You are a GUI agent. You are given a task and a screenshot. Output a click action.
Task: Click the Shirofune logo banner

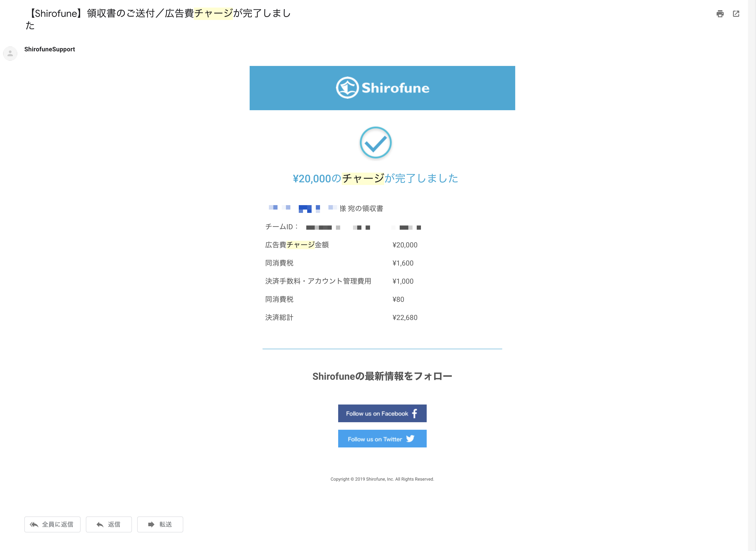point(382,88)
